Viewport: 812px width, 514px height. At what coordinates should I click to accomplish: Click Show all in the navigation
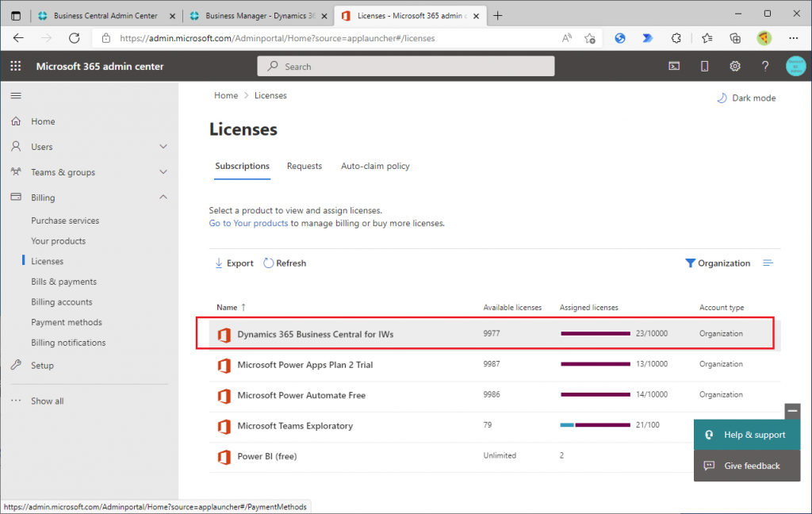[x=47, y=401]
